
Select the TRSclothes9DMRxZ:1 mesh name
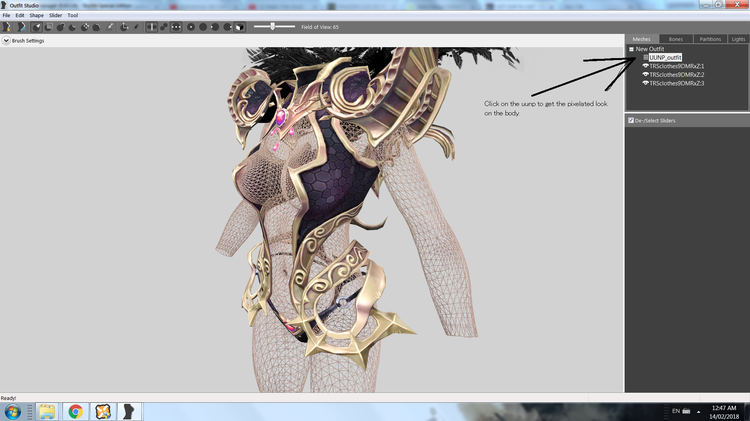point(677,66)
